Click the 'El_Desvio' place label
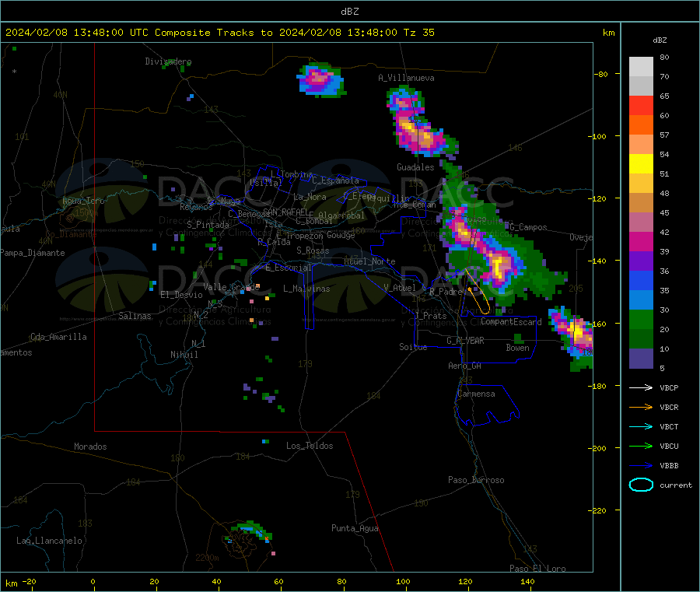The width and height of the screenshot is (700, 592). pyautogui.click(x=181, y=295)
